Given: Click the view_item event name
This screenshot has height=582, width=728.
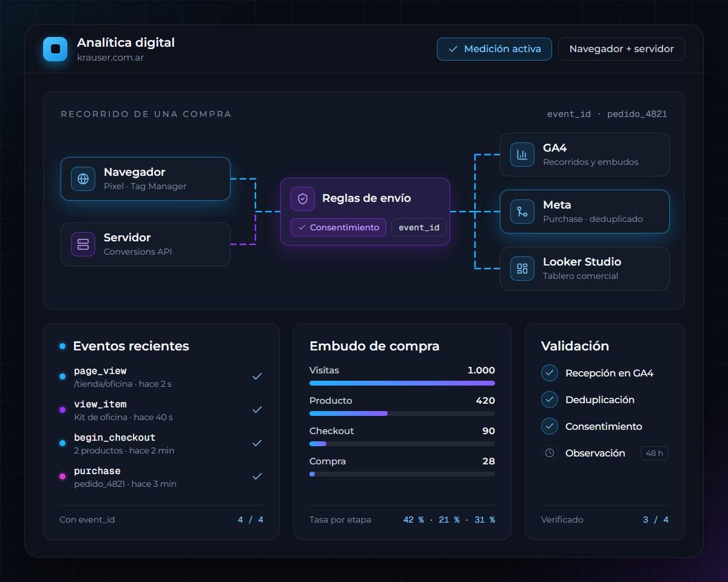Looking at the screenshot, I should tap(100, 404).
